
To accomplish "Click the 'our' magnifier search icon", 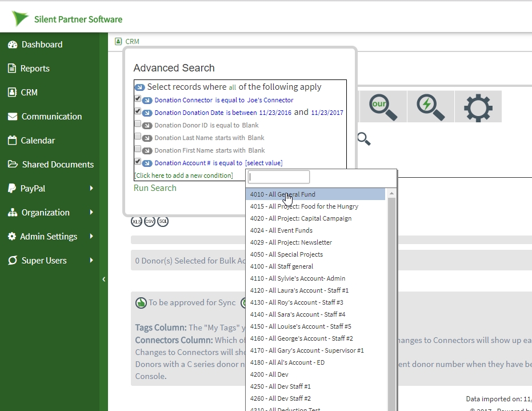I will pos(382,107).
